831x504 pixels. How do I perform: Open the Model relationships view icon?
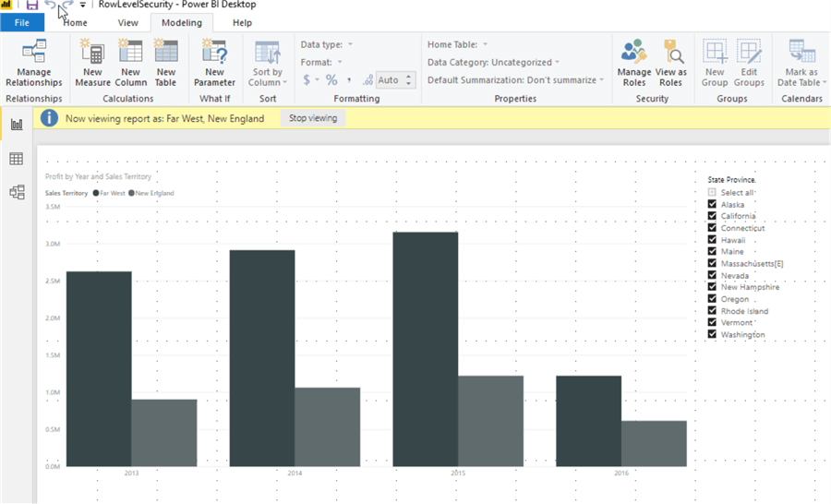tap(17, 192)
